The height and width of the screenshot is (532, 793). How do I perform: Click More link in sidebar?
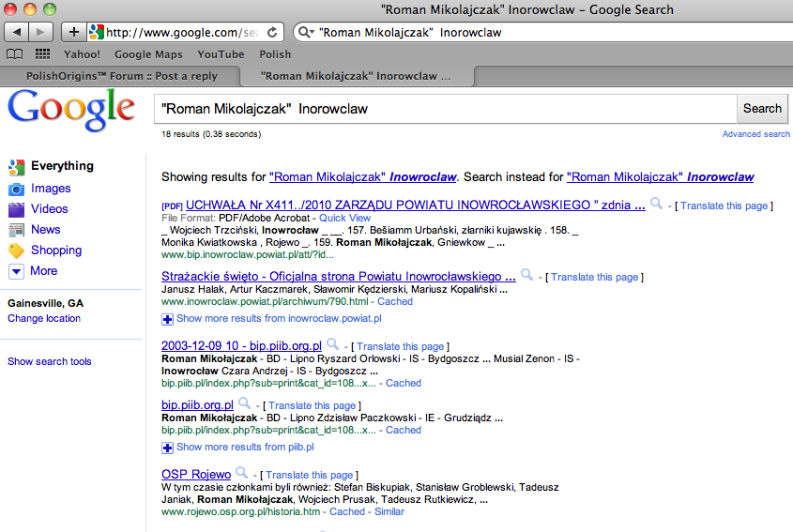43,271
